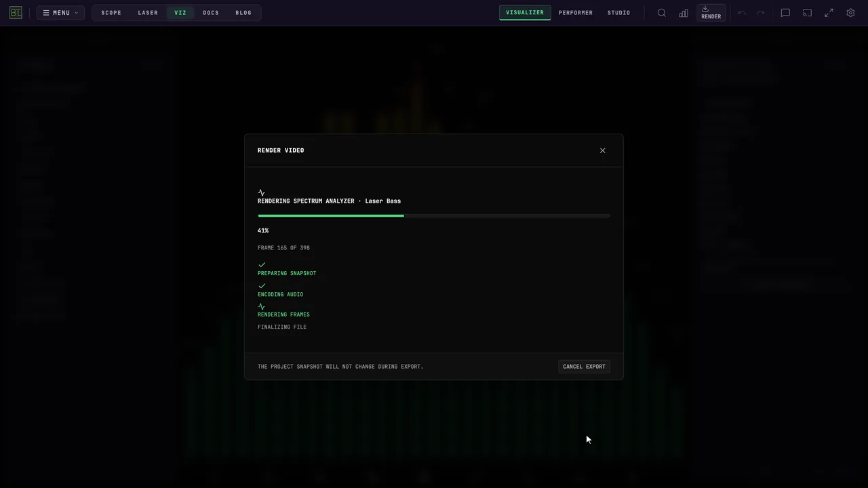
Task: Switch to Performer mode
Action: coord(576,13)
